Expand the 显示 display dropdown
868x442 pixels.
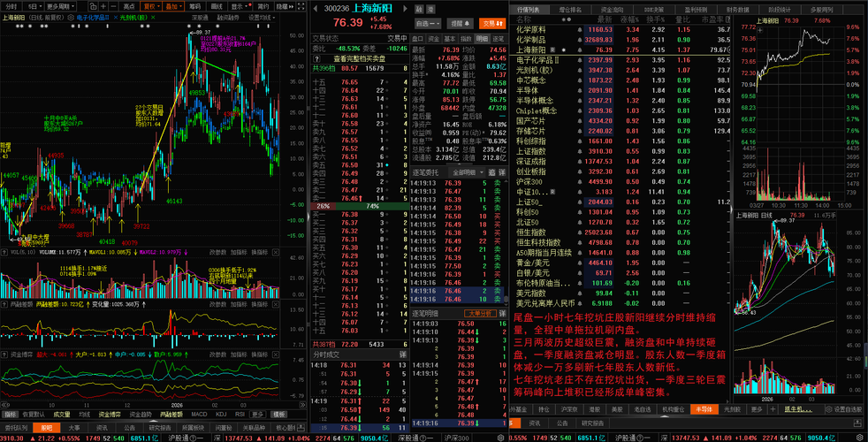tap(240, 7)
